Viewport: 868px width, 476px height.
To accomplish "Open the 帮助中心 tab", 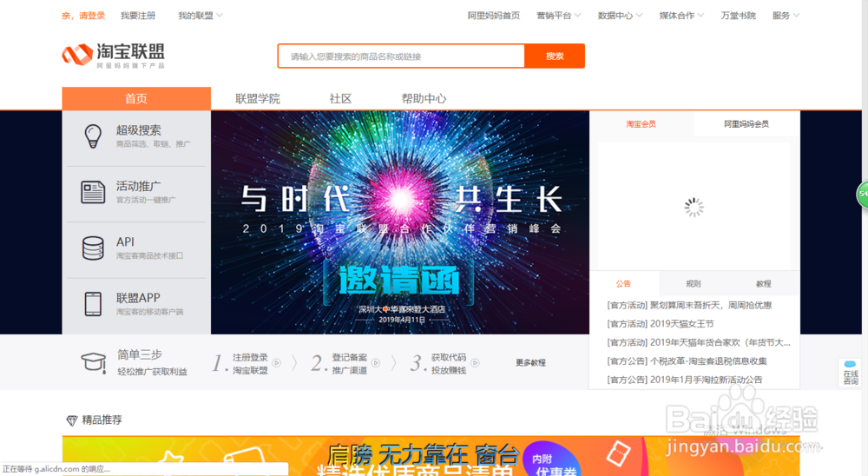I will click(424, 99).
